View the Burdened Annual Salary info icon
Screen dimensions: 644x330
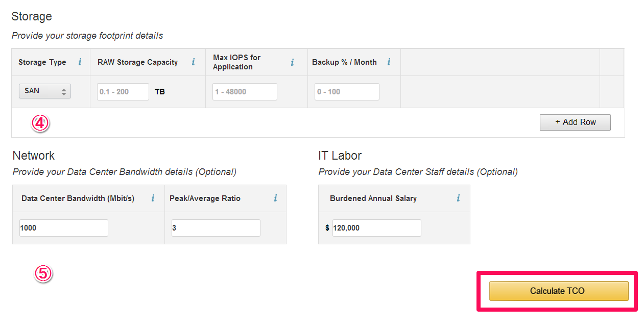(459, 198)
